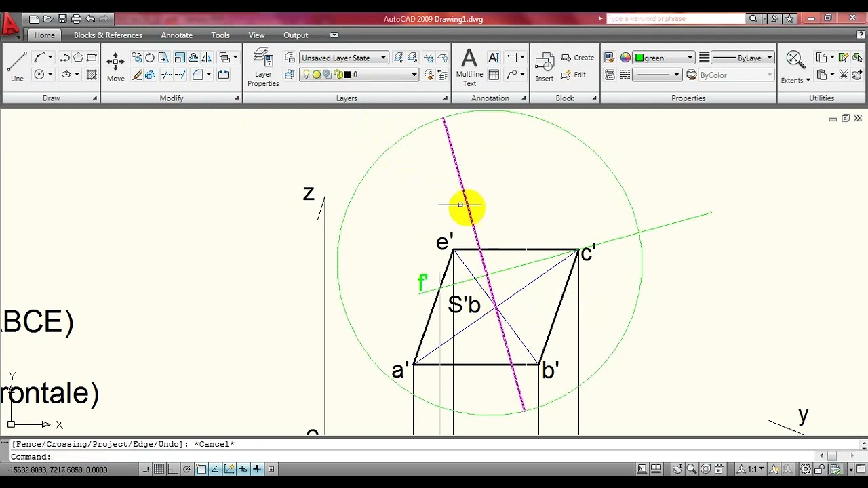Click the Insert block button
Screen dimensions: 868x488
(545, 68)
